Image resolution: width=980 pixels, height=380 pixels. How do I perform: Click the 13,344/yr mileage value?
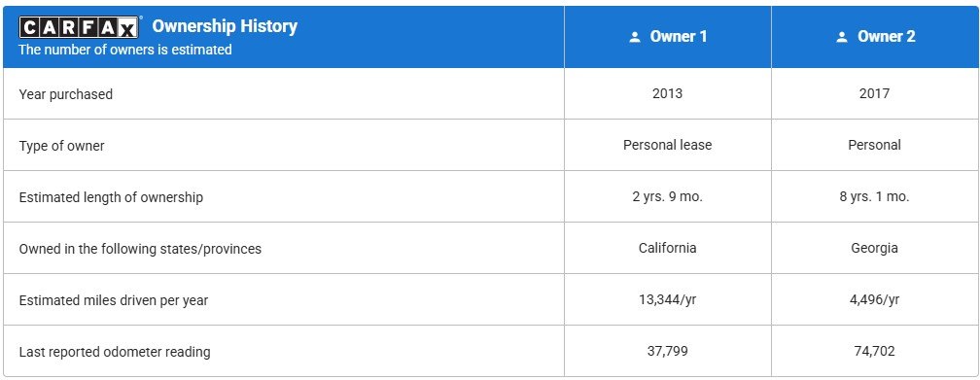point(668,299)
